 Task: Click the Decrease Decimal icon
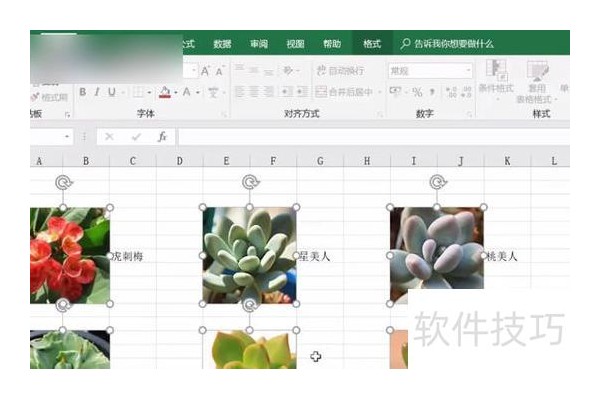point(466,92)
